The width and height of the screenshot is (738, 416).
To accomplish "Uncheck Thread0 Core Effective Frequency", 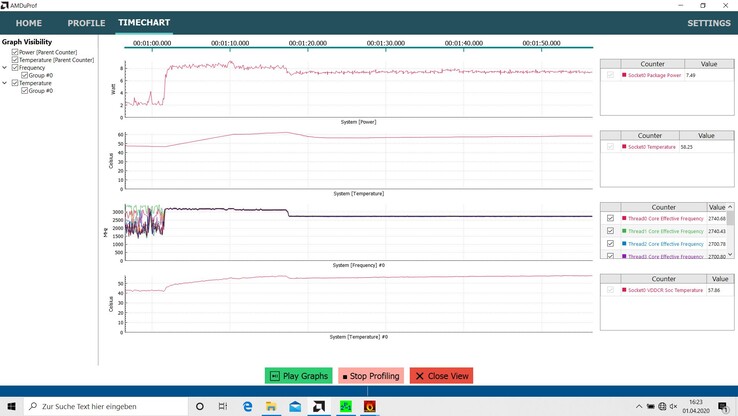I will 610,218.
